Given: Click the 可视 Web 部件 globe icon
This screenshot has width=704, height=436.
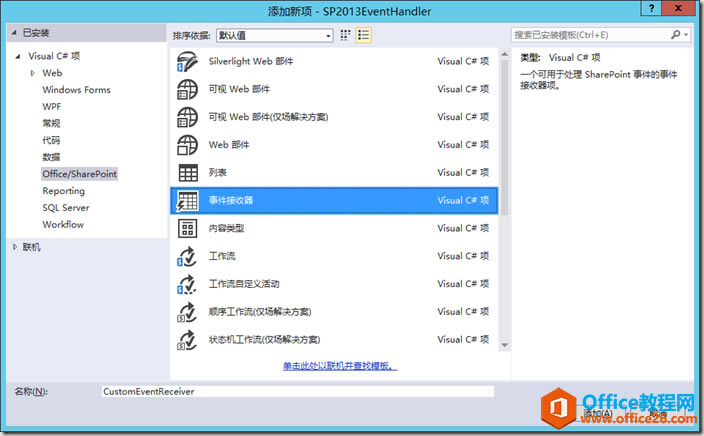Looking at the screenshot, I should tap(187, 89).
